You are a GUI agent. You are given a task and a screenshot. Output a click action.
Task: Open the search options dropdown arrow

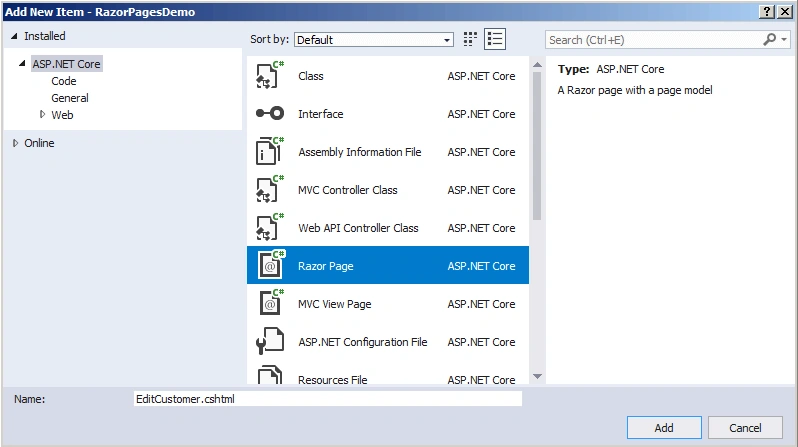point(784,39)
